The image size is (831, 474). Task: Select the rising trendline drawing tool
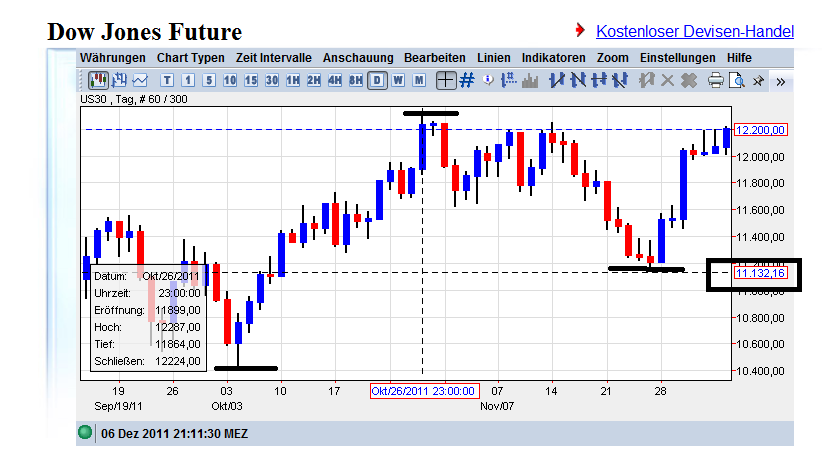pos(557,81)
